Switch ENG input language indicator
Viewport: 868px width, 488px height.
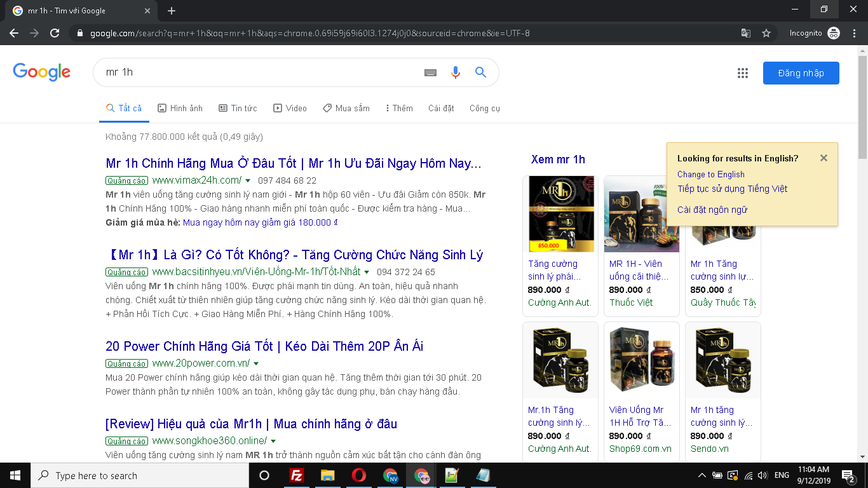(782, 475)
